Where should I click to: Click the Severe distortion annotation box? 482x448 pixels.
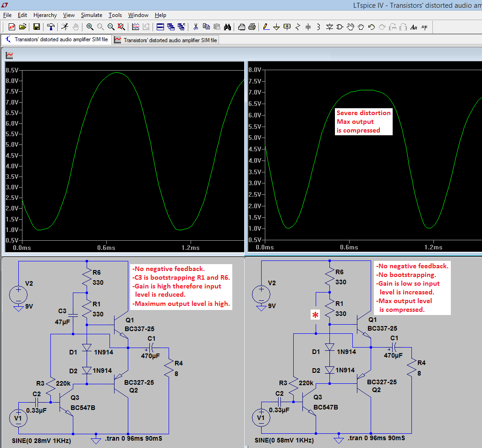coord(364,122)
